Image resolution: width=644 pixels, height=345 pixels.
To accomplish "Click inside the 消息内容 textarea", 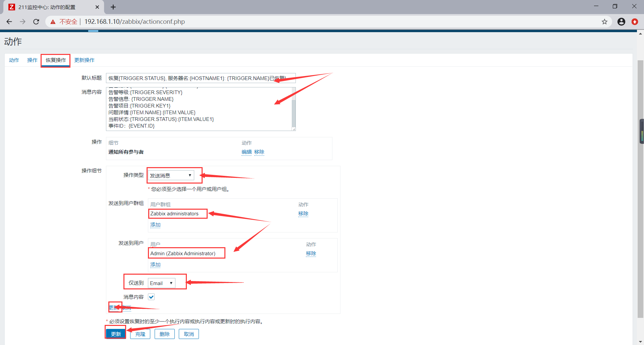I will point(199,109).
